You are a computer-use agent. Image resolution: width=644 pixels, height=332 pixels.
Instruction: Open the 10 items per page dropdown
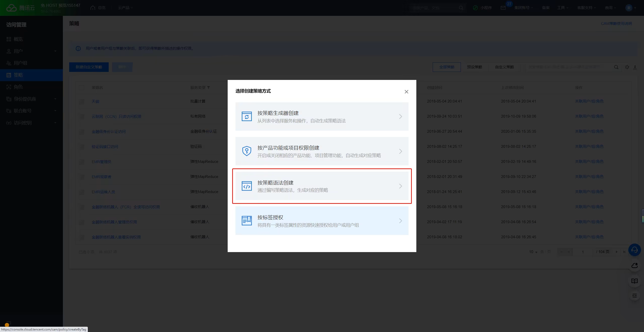[x=533, y=252]
